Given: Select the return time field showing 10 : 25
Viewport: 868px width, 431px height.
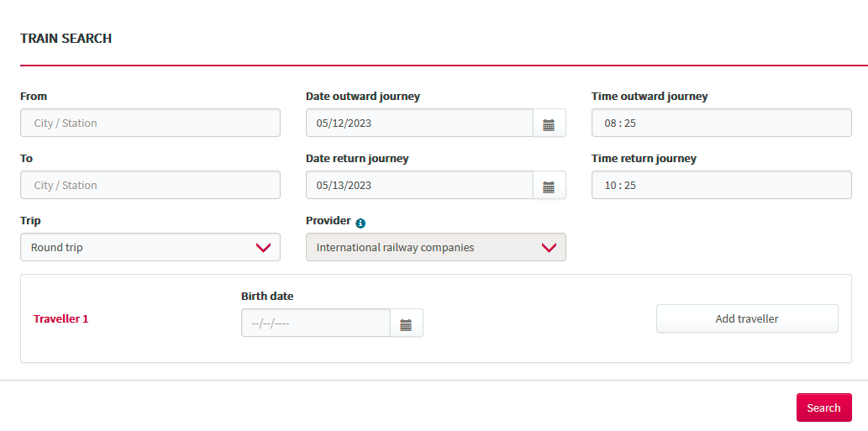Looking at the screenshot, I should coord(721,185).
